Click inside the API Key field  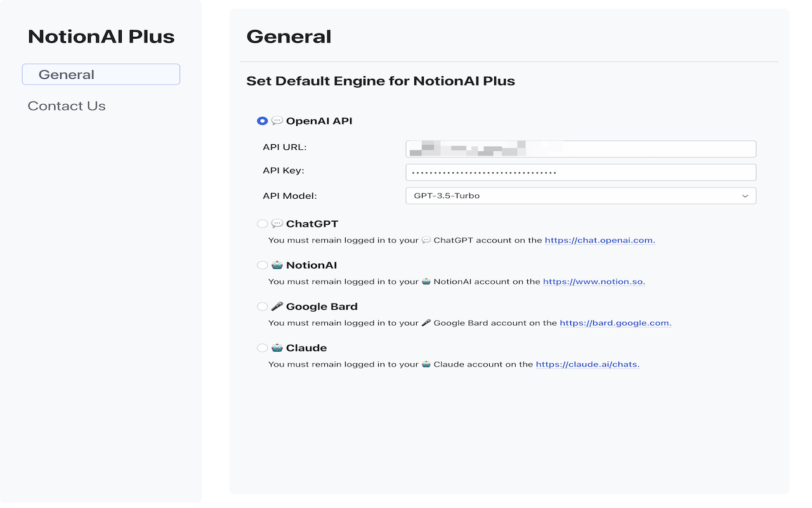click(x=580, y=172)
